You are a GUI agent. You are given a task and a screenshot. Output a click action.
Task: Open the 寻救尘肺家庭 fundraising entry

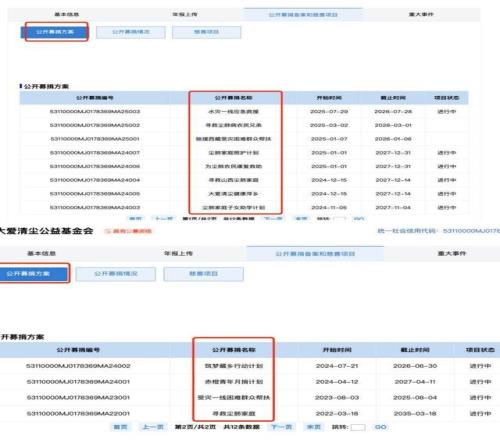click(x=234, y=414)
